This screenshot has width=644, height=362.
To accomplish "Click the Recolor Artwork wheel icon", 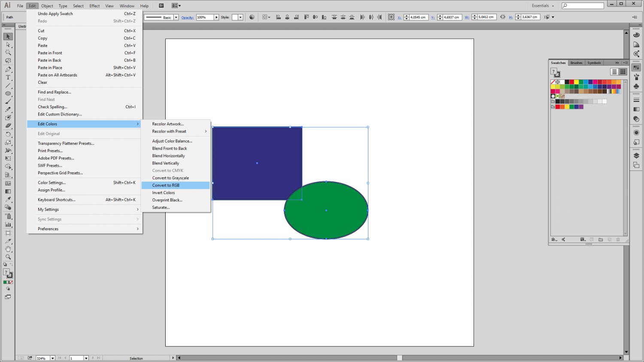I will [252, 17].
